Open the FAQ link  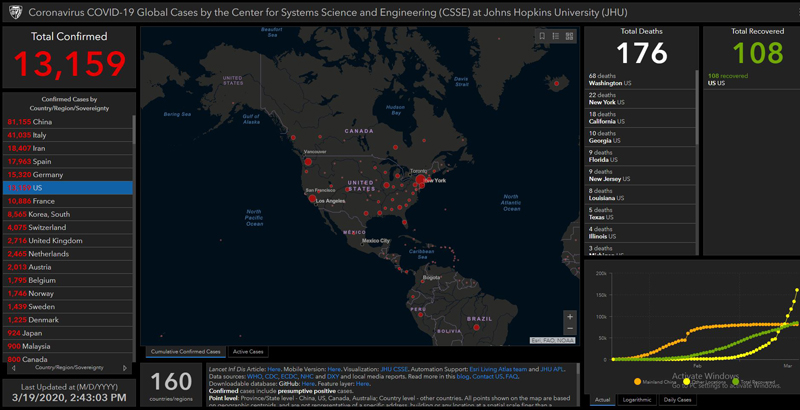pos(511,376)
